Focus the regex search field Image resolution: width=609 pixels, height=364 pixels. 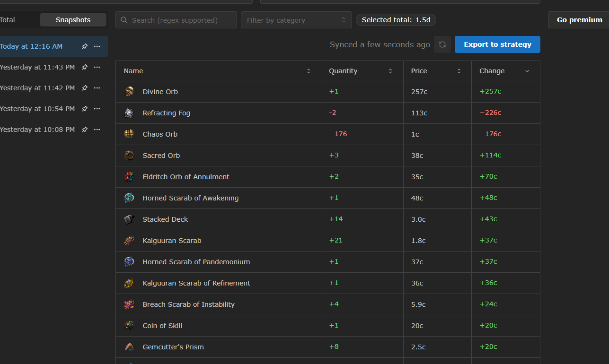(176, 20)
